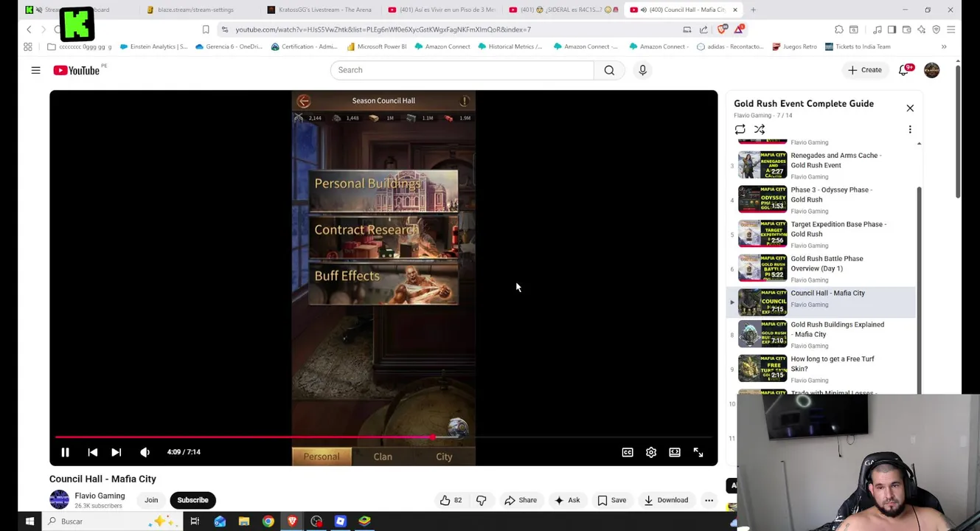Open browser main menu icon
This screenshot has width=980, height=531.
coord(951,29)
